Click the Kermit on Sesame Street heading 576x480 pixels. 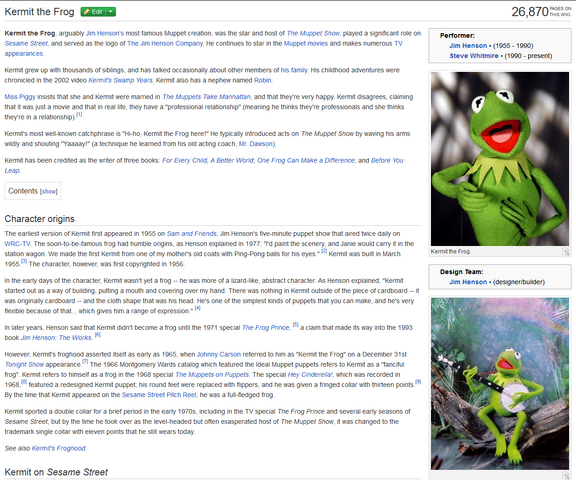click(56, 472)
